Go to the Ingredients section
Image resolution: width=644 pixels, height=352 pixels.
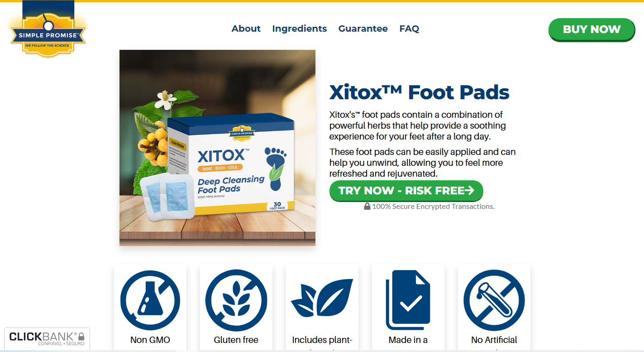tap(300, 29)
